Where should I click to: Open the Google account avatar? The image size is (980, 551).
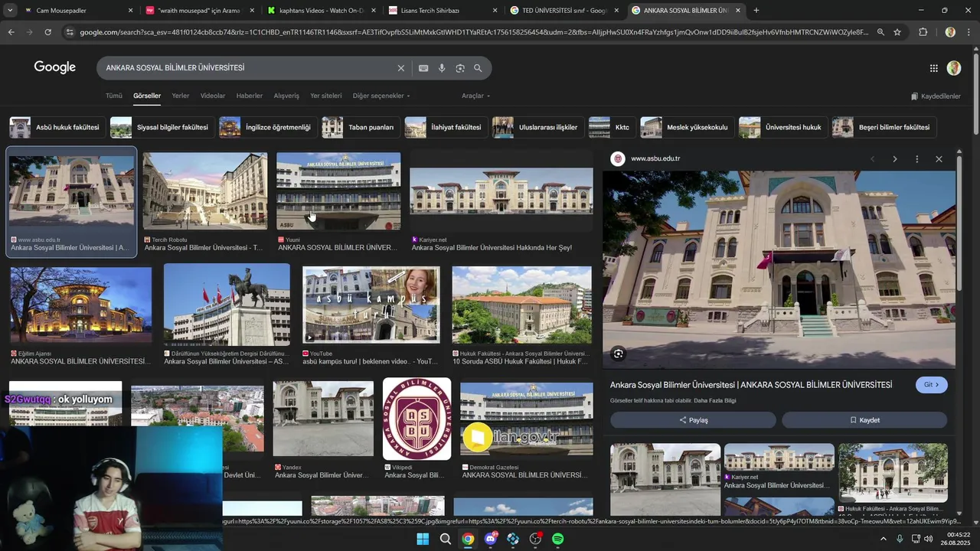click(954, 68)
